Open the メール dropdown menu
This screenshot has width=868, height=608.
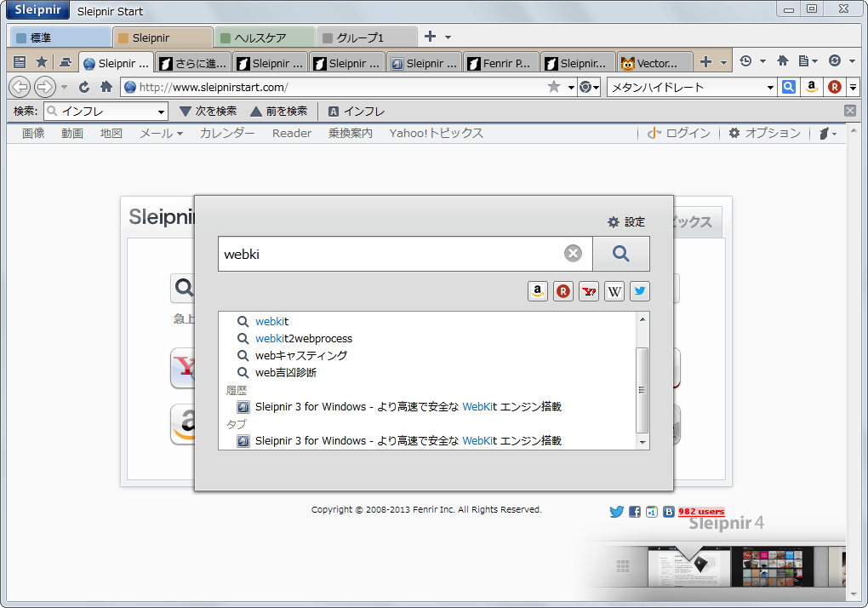(x=161, y=134)
